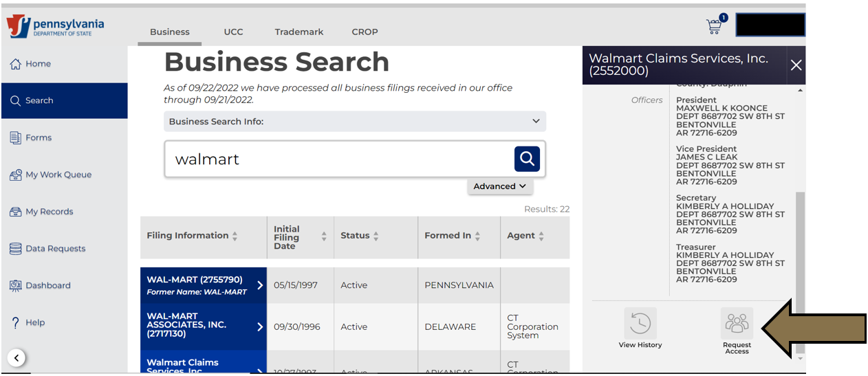Image resolution: width=868 pixels, height=376 pixels.
Task: Collapse the left sidebar with arrow button
Action: click(x=17, y=357)
